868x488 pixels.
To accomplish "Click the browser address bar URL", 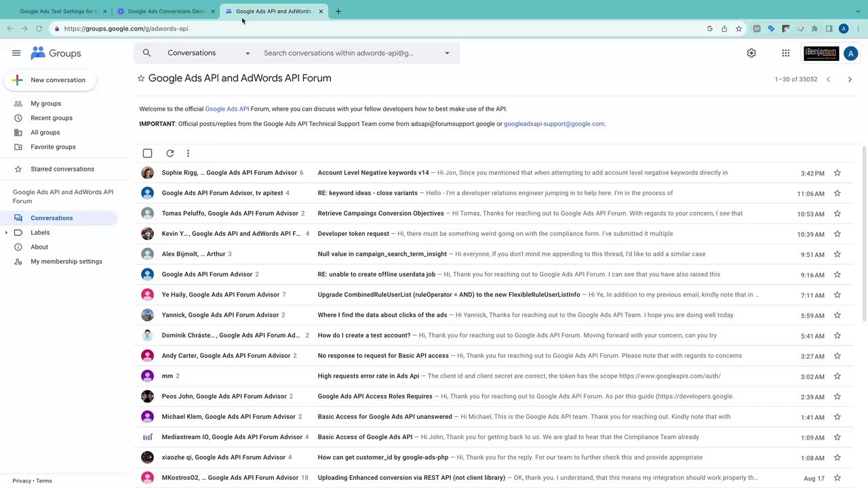I will pyautogui.click(x=126, y=28).
